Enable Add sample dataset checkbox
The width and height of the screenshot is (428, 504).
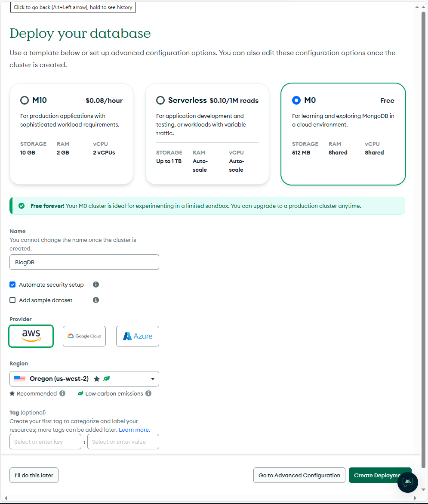12,300
